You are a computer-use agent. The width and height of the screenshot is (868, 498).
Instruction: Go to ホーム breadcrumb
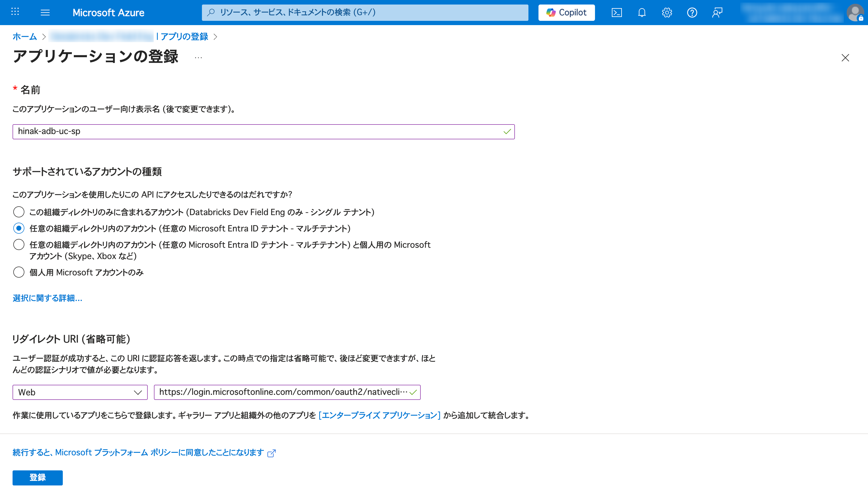25,37
